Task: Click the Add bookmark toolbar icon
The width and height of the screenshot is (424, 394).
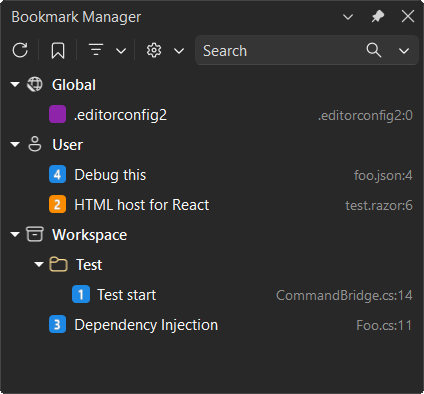Action: [x=58, y=51]
